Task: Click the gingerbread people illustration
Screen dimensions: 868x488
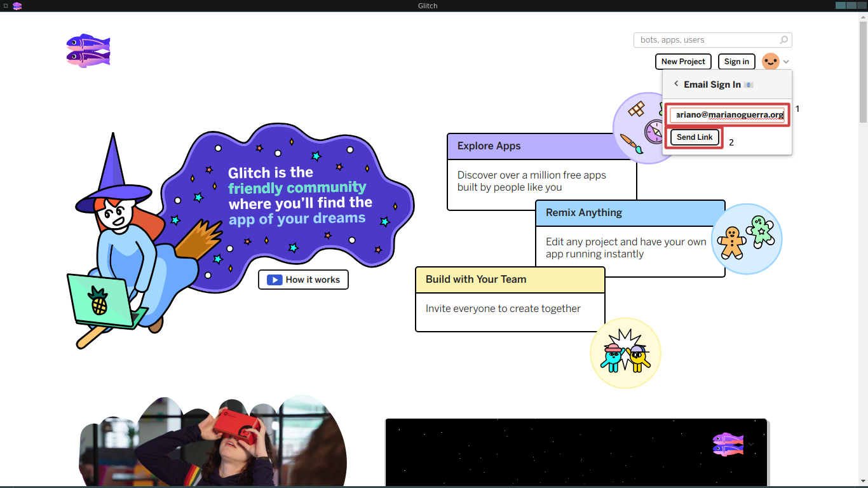Action: point(747,239)
